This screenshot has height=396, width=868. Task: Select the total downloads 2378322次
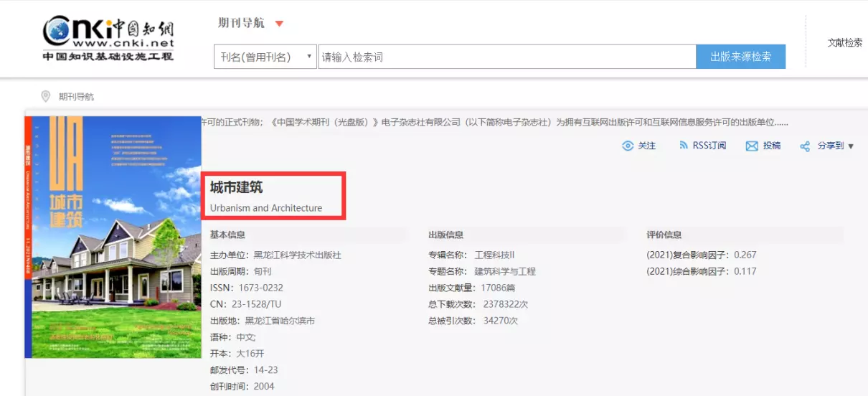pyautogui.click(x=506, y=304)
